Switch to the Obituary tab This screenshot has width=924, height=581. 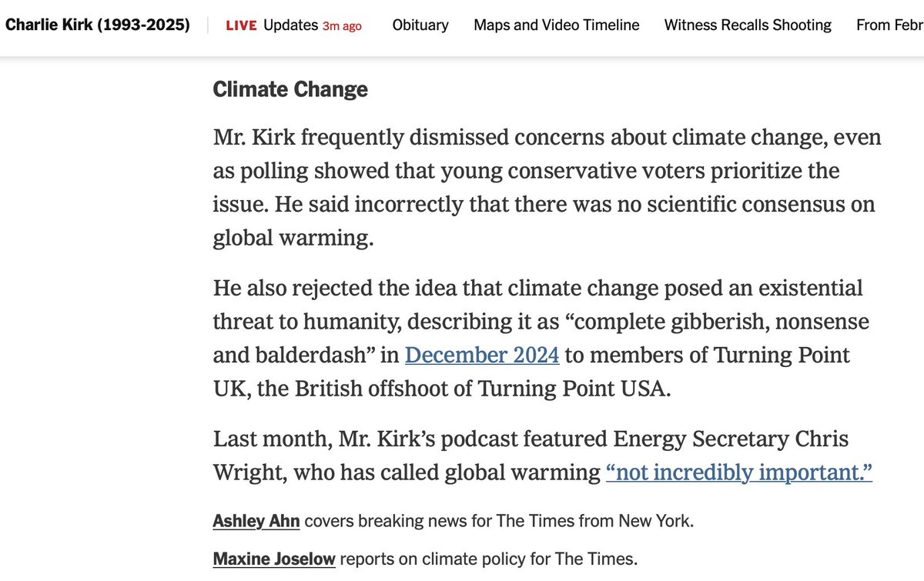pos(420,25)
